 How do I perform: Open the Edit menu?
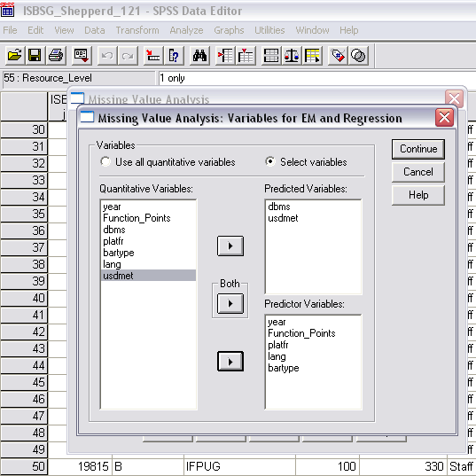tap(35, 30)
